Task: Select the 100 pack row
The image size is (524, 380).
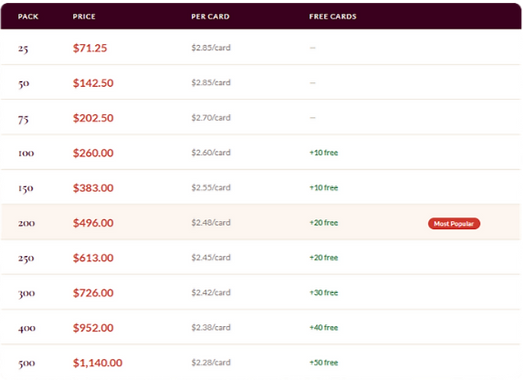Action: tap(261, 152)
